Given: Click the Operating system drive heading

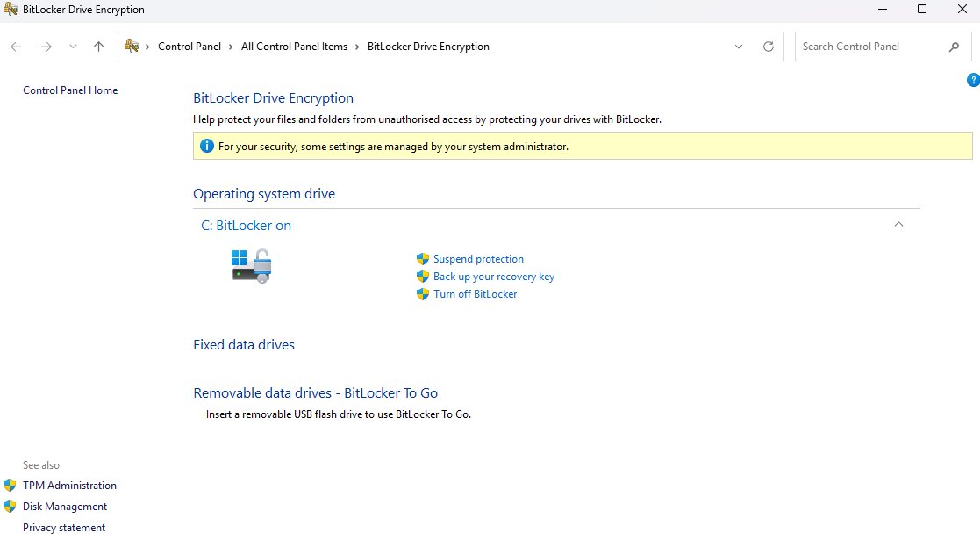Looking at the screenshot, I should [x=264, y=194].
